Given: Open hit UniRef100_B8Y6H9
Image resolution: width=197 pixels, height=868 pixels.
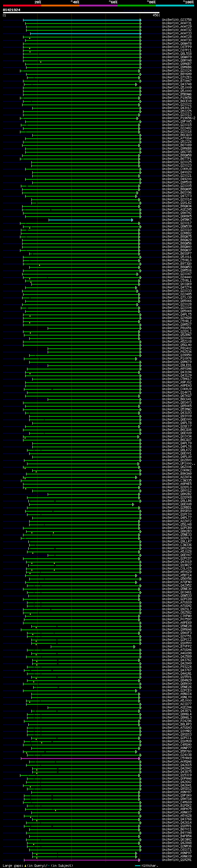Looking at the screenshot, I should (177, 74).
